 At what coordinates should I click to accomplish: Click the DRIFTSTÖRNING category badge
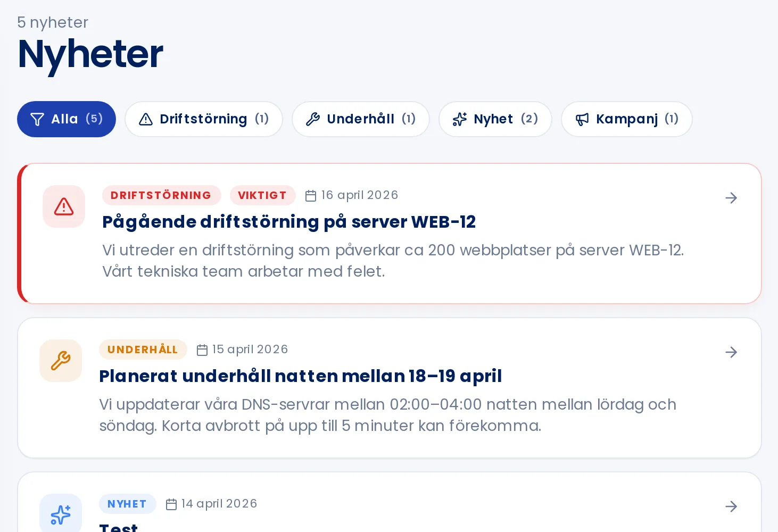pos(161,195)
